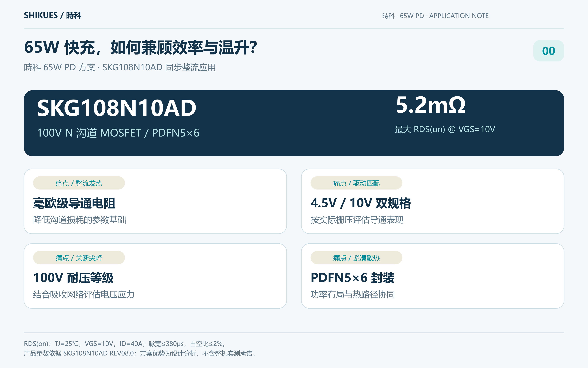Click the 痛点 / 驱动匹配 tag

click(356, 183)
